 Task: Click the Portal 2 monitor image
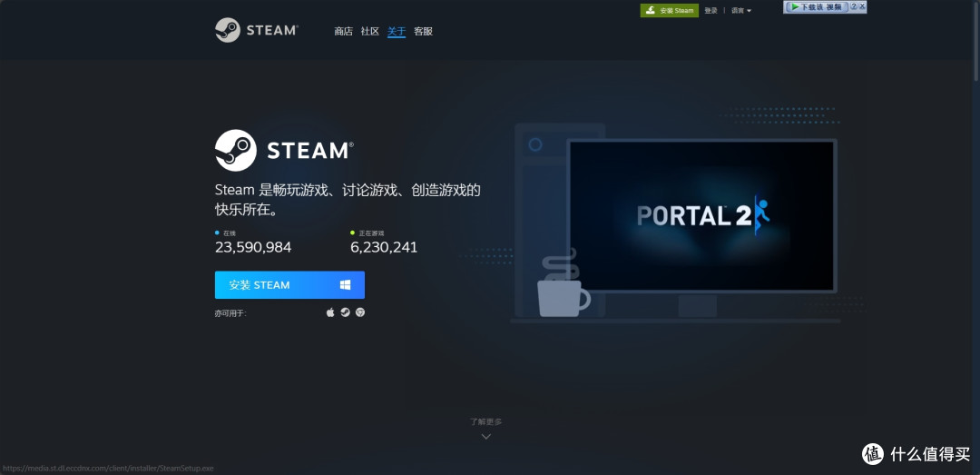pos(701,215)
